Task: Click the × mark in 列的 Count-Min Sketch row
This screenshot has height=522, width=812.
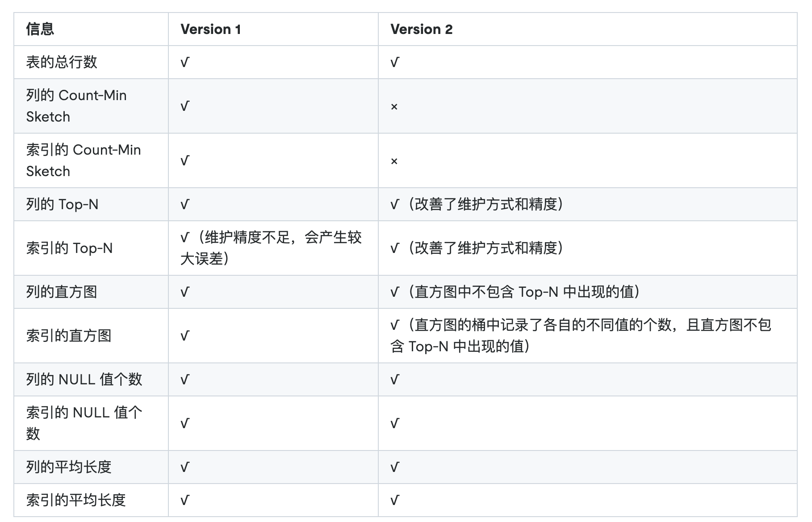Action: click(x=394, y=107)
